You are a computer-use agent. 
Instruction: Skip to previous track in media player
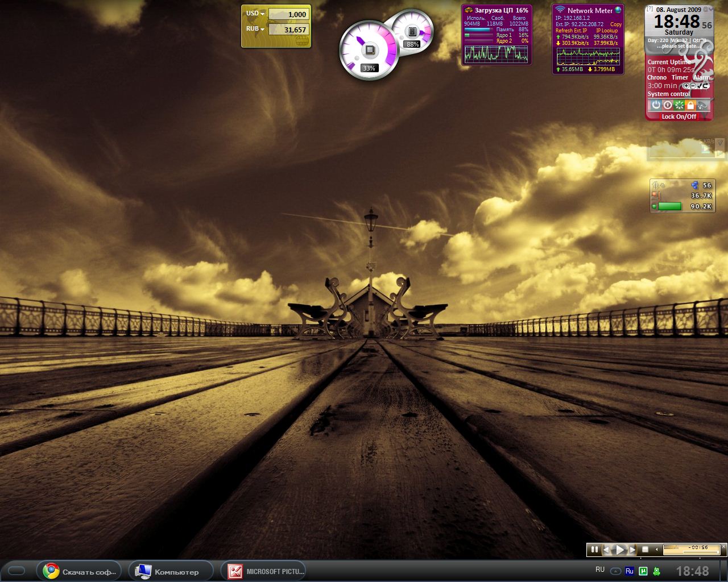coord(607,550)
